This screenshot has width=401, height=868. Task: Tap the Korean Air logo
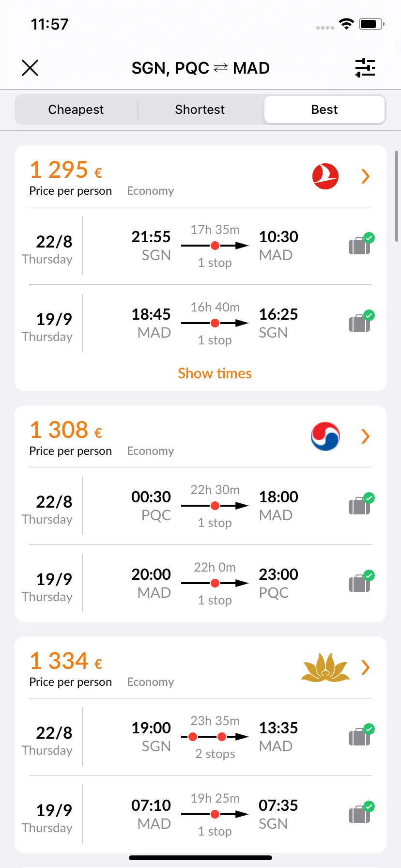coord(325,436)
